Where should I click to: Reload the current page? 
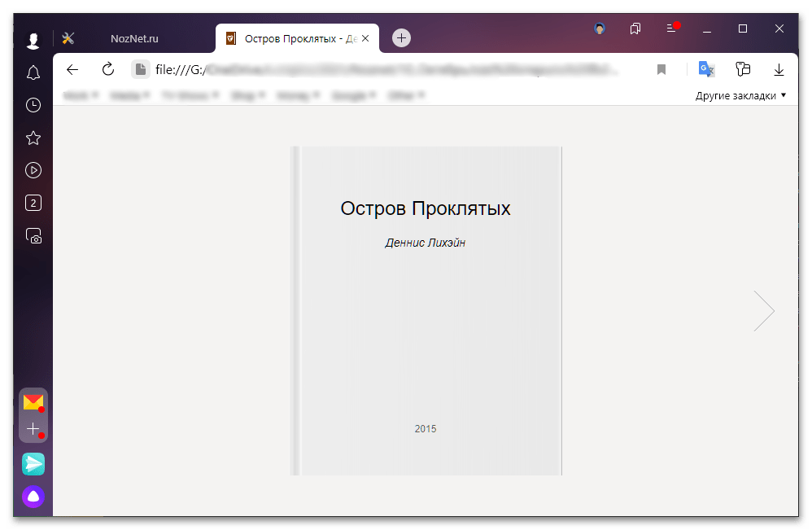coord(107,70)
